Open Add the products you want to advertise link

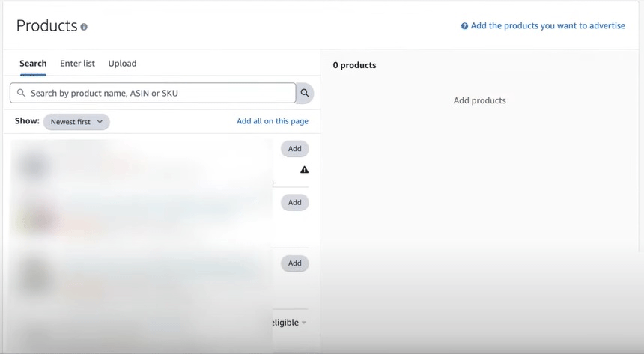(547, 25)
